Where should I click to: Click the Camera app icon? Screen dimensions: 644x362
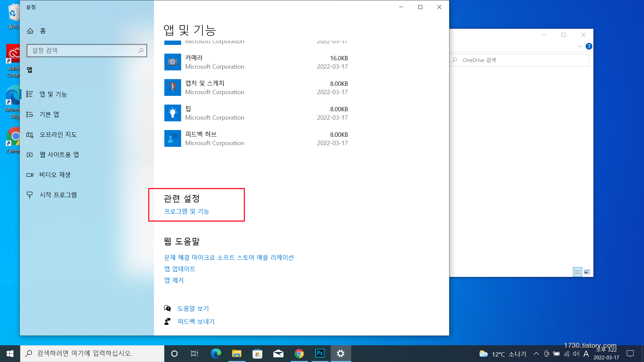[x=172, y=62]
